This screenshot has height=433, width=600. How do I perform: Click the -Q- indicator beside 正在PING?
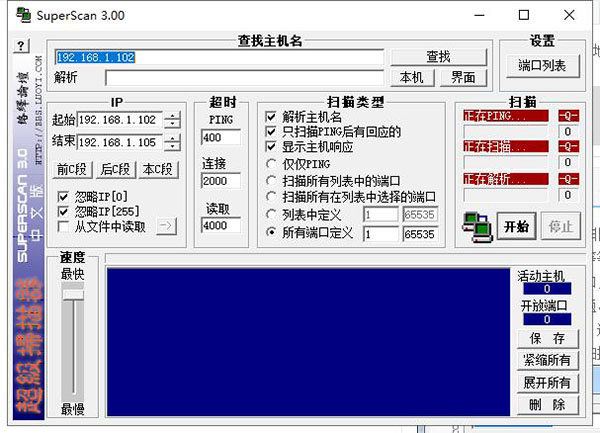568,115
